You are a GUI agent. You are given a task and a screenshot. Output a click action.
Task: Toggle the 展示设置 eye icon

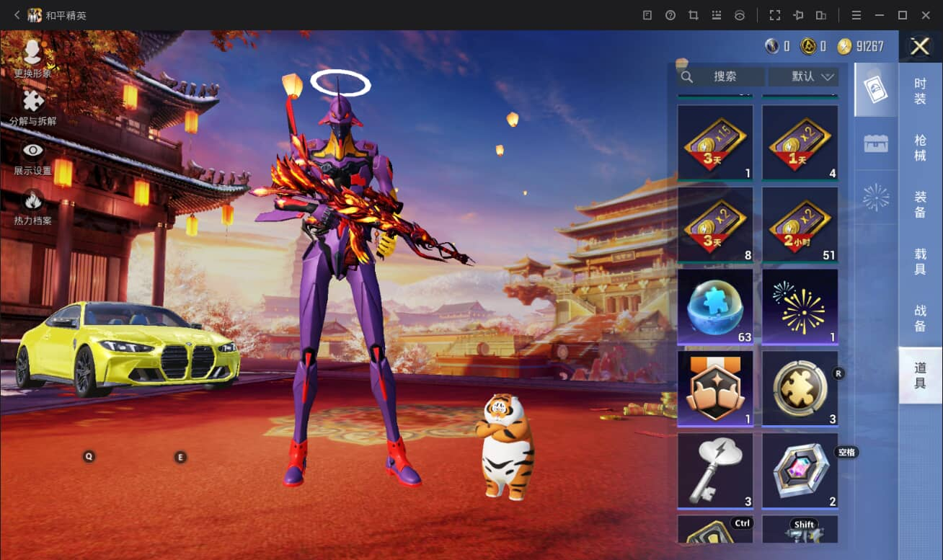[x=32, y=151]
